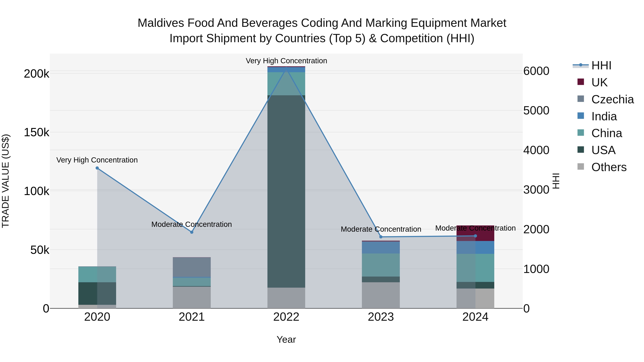644x362 pixels.
Task: Click the Year axis title
Action: (x=286, y=339)
